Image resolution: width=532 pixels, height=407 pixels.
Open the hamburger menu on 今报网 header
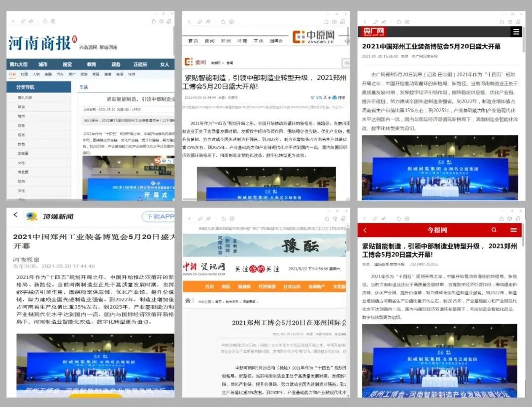coord(513,230)
